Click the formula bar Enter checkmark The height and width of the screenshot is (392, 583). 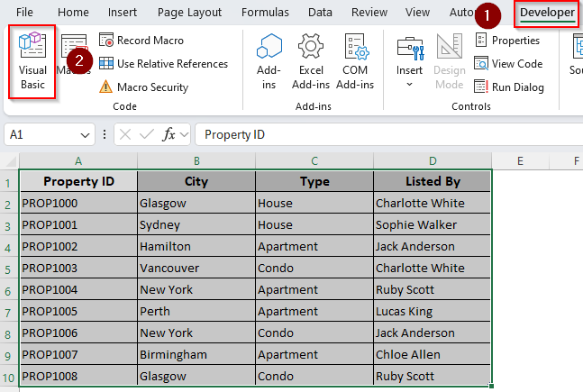click(147, 134)
